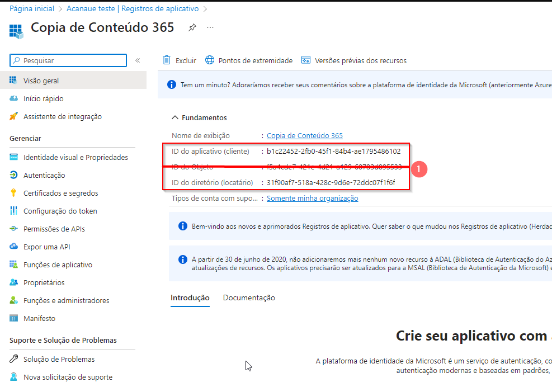Click the Funções e administradores person icon
The height and width of the screenshot is (392, 552).
[x=14, y=300]
